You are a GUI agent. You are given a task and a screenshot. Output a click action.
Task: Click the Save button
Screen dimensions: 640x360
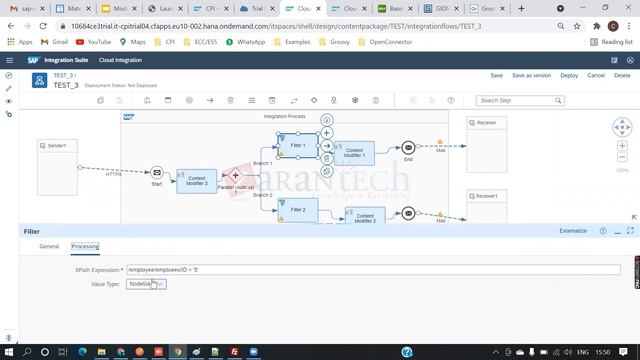point(496,76)
